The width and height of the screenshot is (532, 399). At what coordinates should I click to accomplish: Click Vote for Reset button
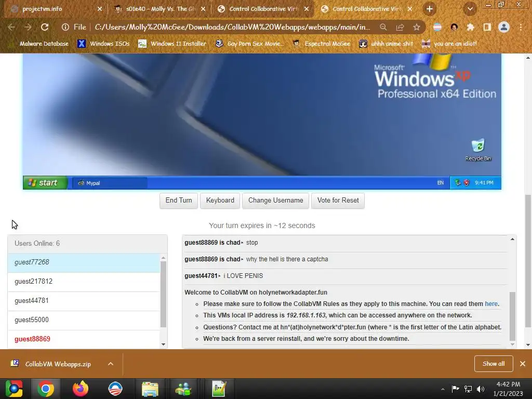[338, 201]
